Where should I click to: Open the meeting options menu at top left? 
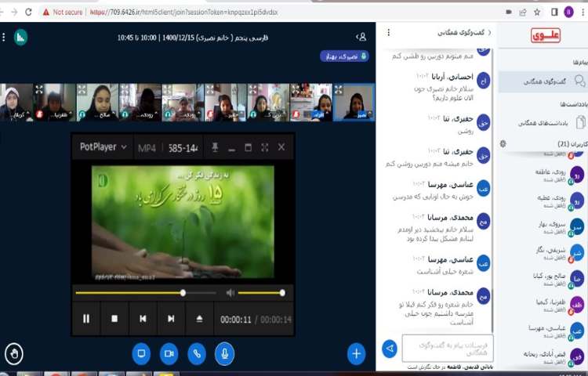[x=4, y=37]
